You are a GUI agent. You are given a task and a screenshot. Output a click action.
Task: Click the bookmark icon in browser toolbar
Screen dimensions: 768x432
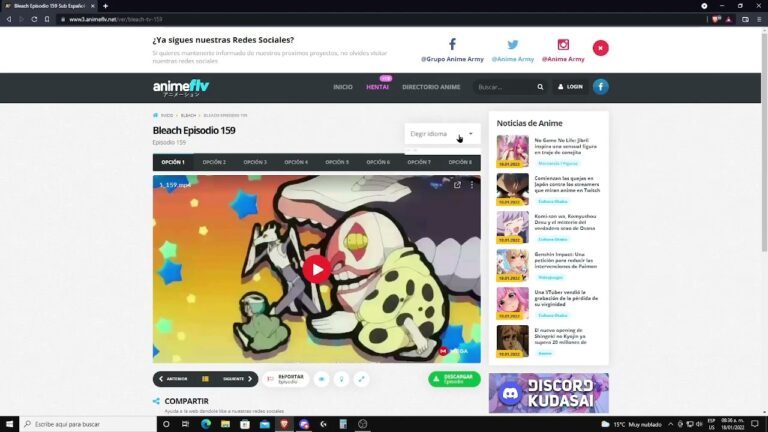[x=47, y=20]
